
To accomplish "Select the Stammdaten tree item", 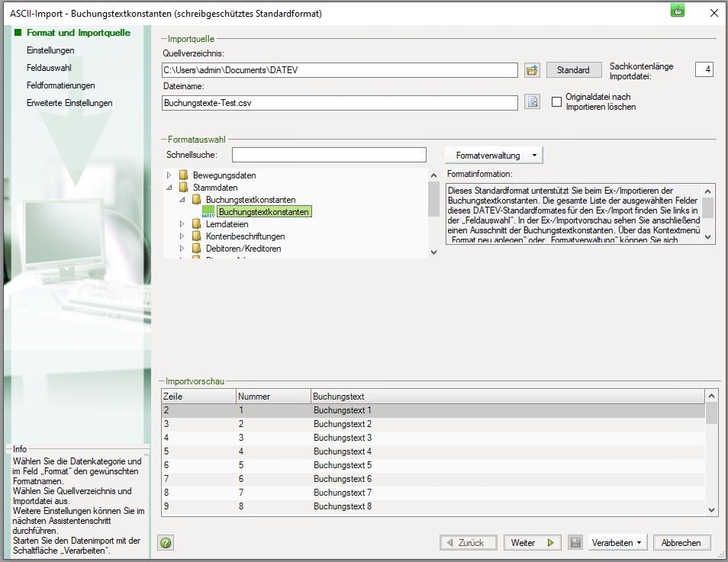I will (x=215, y=187).
